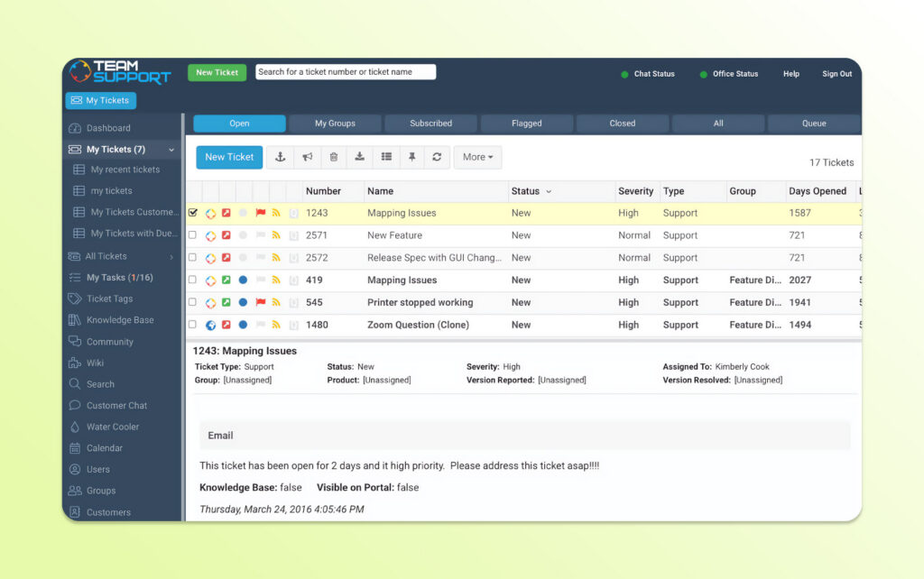
Task: Check the box for ticket 2572
Action: [x=192, y=258]
